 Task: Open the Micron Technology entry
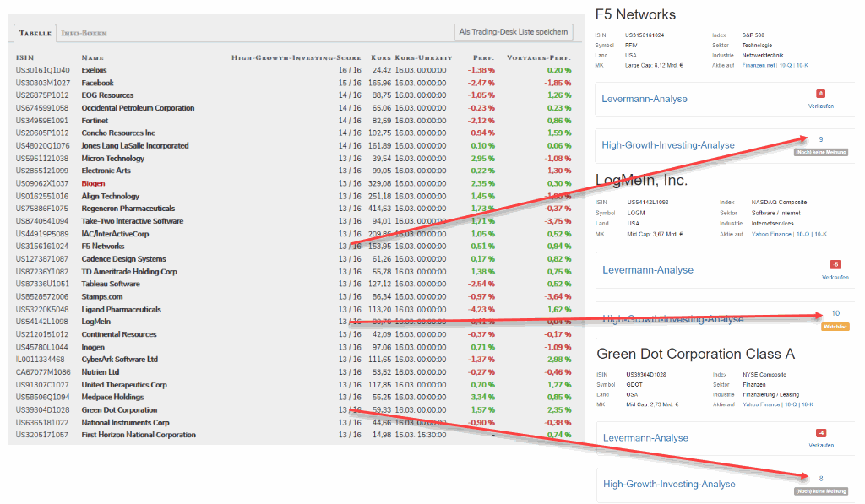[x=113, y=158]
